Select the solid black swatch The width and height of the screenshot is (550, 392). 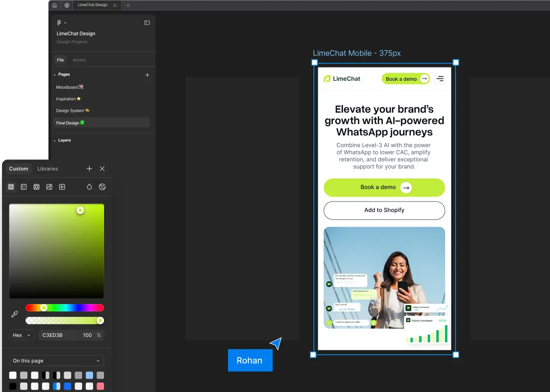click(13, 386)
